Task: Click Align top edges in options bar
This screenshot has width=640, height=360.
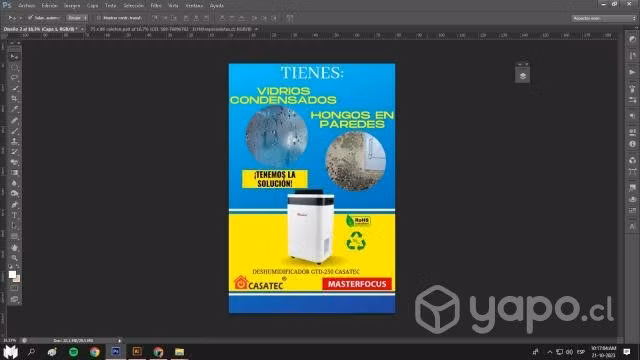Action: point(155,18)
